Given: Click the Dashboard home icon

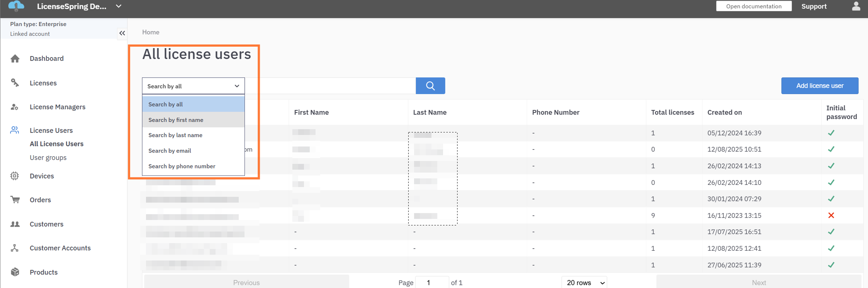Looking at the screenshot, I should click(x=15, y=59).
